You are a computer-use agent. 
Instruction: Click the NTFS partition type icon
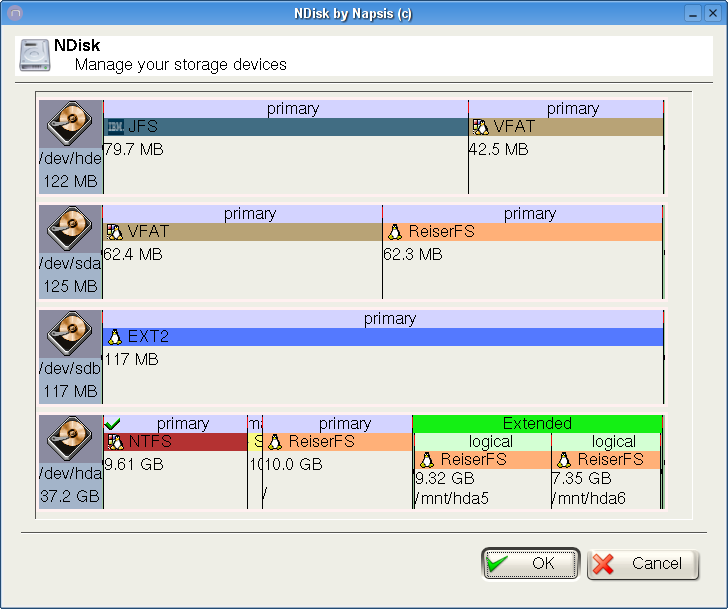pos(114,442)
